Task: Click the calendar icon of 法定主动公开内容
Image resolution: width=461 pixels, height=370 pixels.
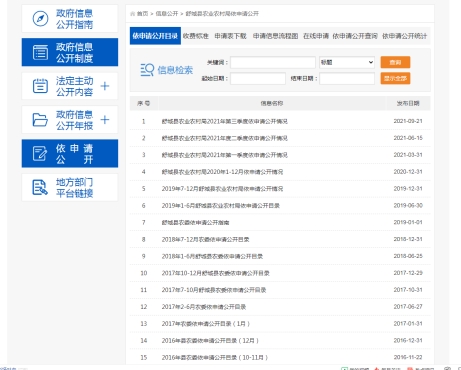Action: (x=40, y=86)
